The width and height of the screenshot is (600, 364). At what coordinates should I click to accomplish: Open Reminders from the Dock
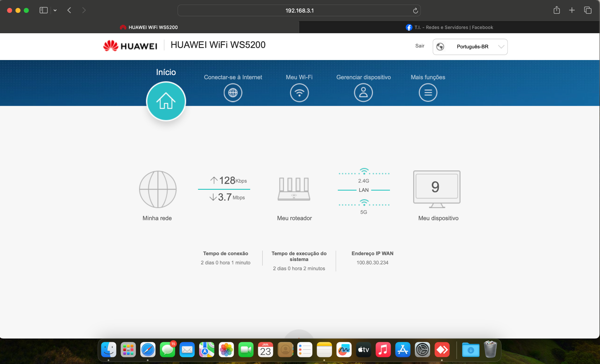coord(305,350)
